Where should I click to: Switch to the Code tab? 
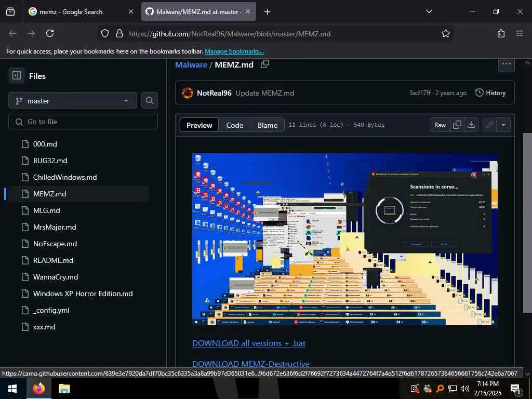point(234,125)
